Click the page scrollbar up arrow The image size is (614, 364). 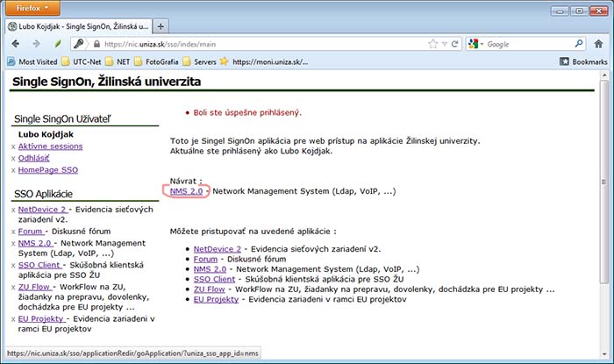click(x=604, y=75)
